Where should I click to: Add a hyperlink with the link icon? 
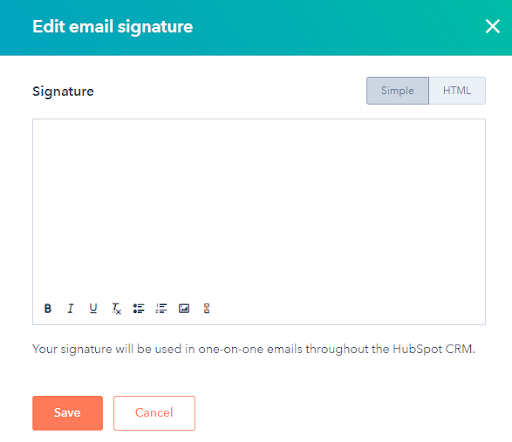[x=207, y=308]
